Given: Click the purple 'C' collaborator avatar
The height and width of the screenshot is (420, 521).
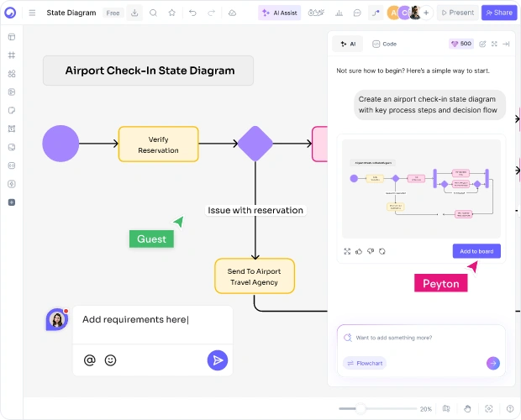Looking at the screenshot, I should [x=404, y=13].
